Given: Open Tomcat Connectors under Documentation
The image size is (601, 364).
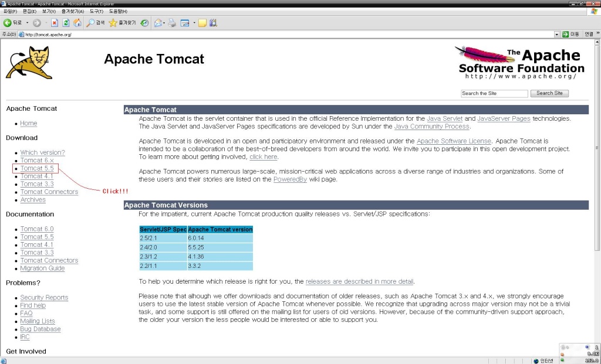Looking at the screenshot, I should (49, 260).
